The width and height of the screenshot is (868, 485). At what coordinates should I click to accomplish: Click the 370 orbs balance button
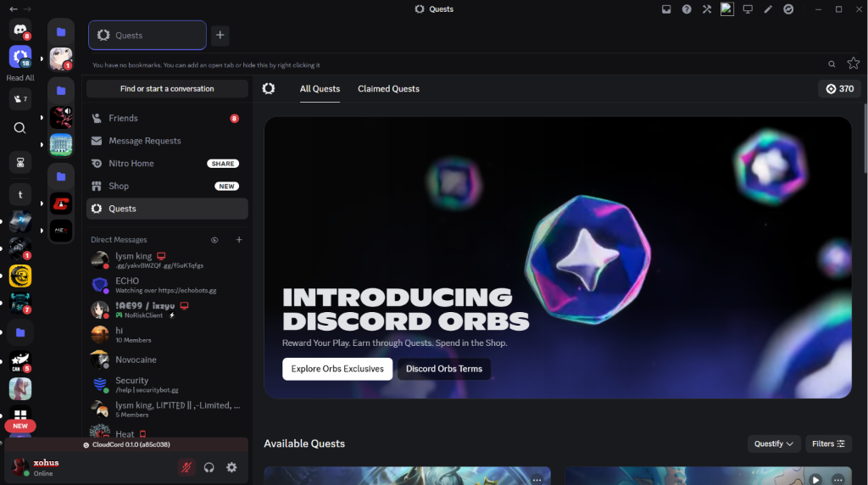click(x=840, y=88)
